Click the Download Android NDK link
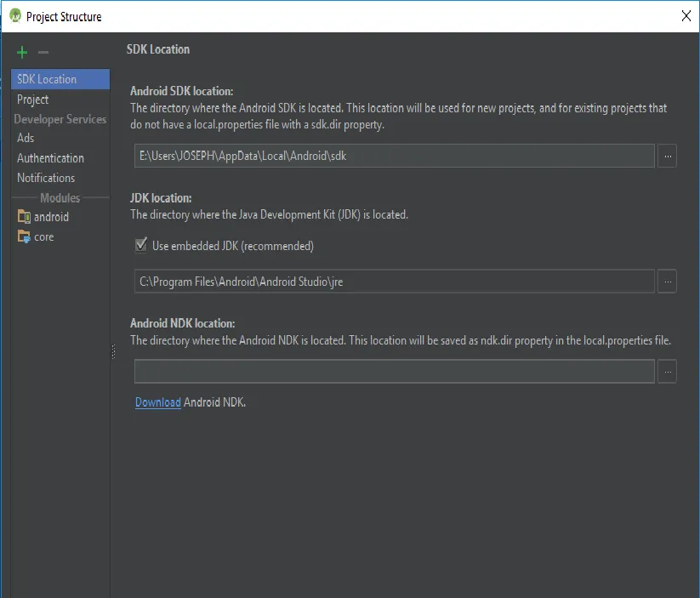The height and width of the screenshot is (598, 700). click(158, 402)
